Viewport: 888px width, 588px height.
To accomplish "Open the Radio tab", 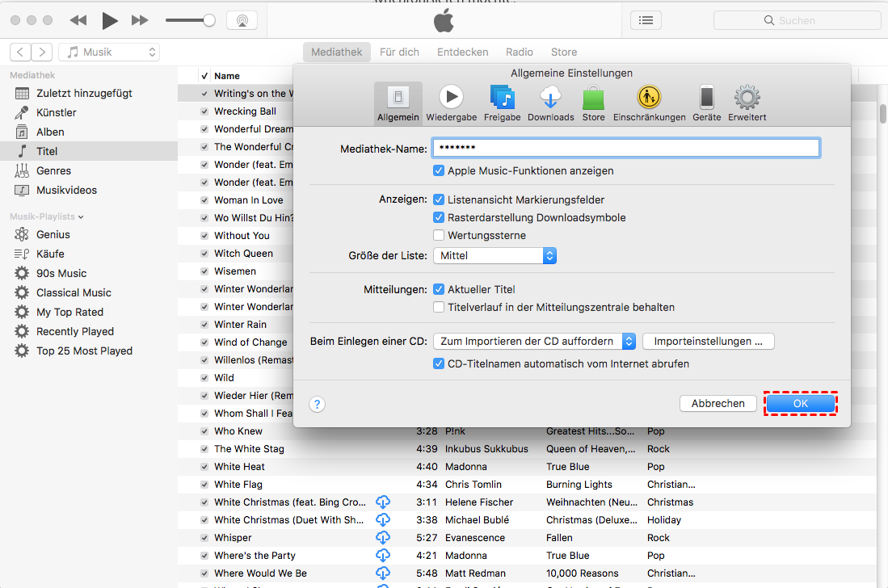I will (520, 52).
